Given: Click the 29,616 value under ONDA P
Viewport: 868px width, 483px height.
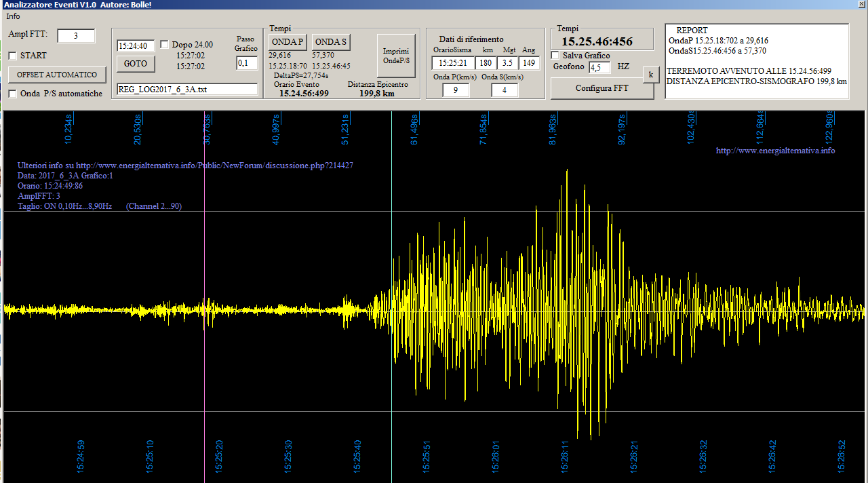Looking at the screenshot, I should [279, 55].
